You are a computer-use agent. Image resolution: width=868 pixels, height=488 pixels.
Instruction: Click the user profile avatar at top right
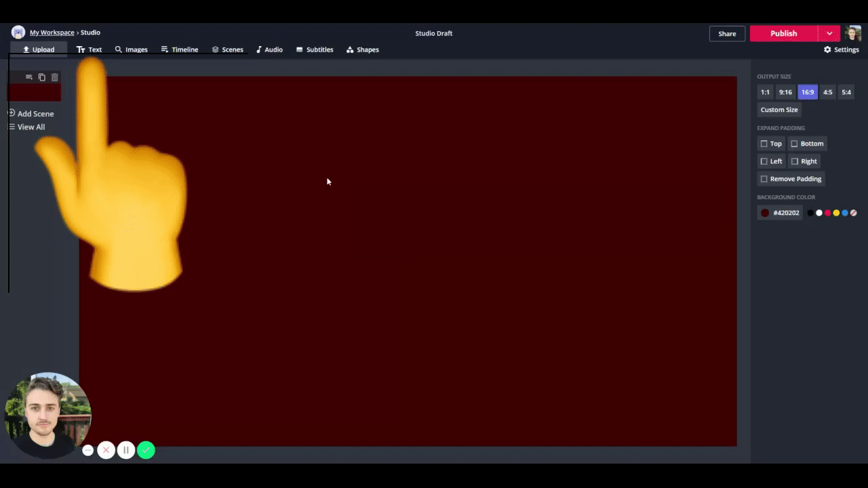(x=852, y=33)
